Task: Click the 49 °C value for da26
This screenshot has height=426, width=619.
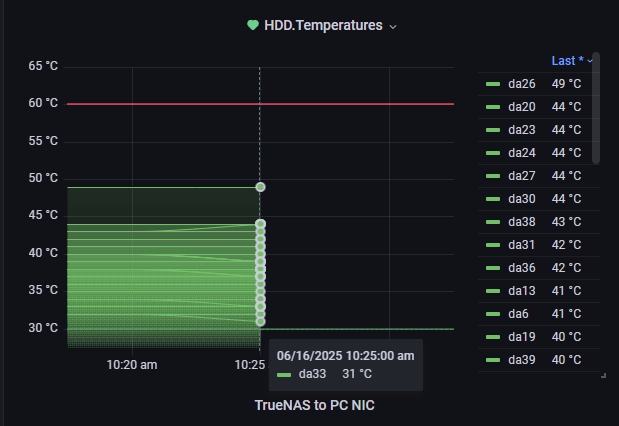Action: pyautogui.click(x=566, y=84)
